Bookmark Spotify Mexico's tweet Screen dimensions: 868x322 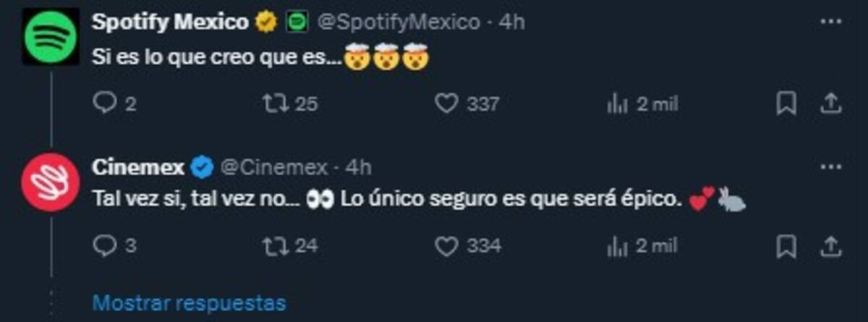coord(786,104)
